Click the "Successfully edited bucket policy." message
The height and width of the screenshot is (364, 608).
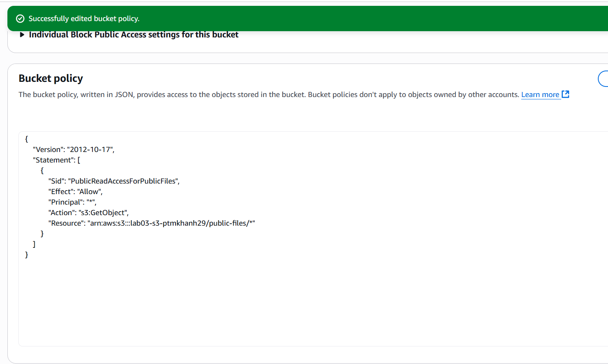84,19
